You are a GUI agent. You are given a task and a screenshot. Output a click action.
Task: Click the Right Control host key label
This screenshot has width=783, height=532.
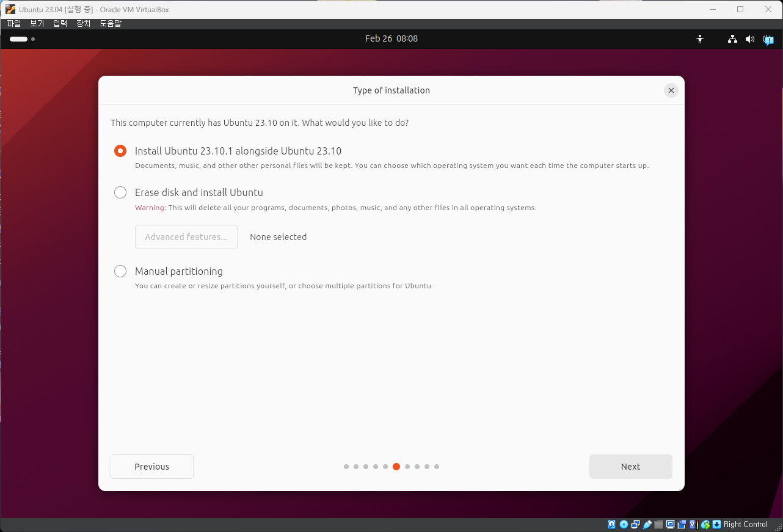[x=746, y=525]
